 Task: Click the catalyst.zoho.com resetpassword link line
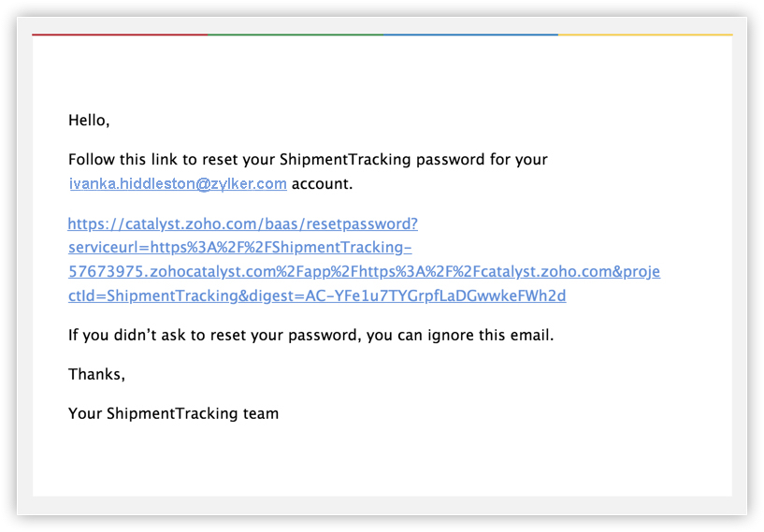(242, 223)
